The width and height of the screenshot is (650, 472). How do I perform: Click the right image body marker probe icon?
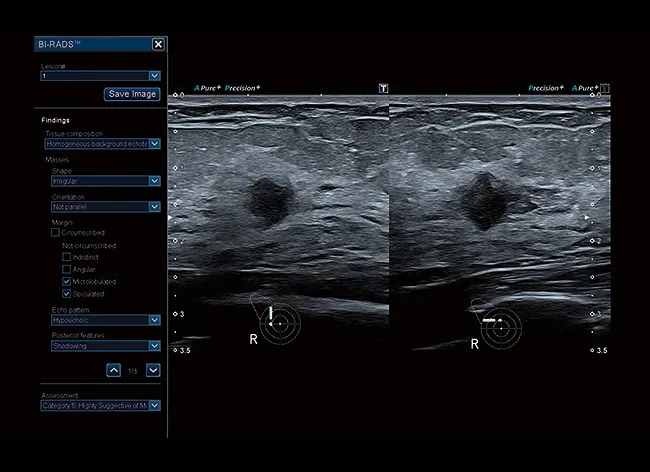(x=491, y=321)
